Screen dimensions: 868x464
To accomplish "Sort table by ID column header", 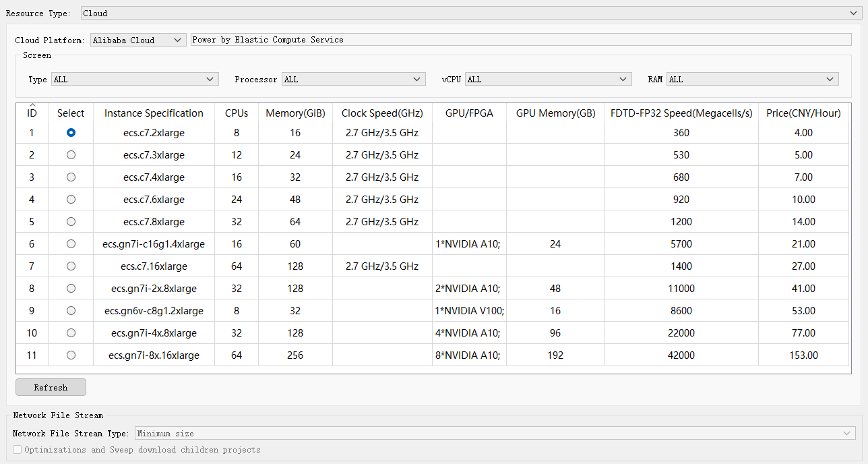I will click(x=32, y=113).
